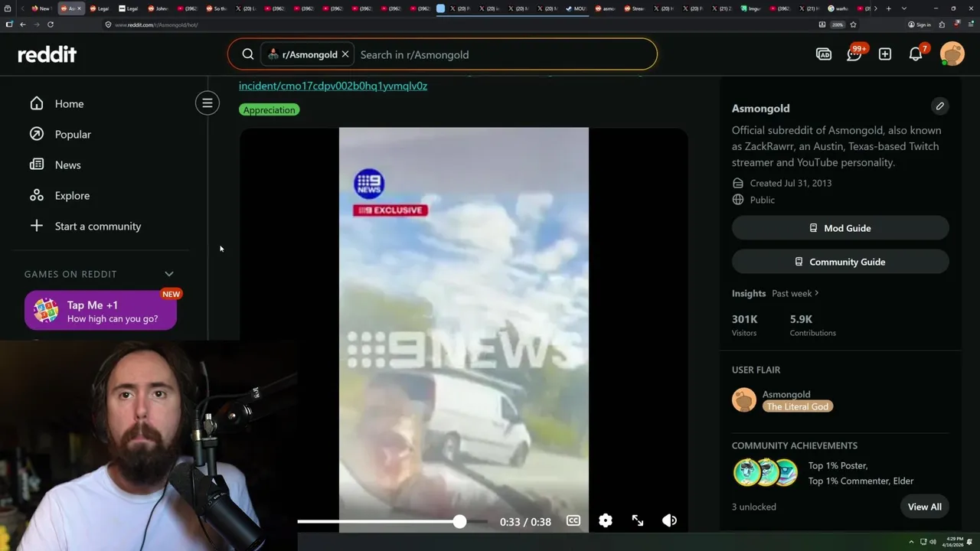
Task: Enter fullscreen on the video player
Action: [638, 520]
